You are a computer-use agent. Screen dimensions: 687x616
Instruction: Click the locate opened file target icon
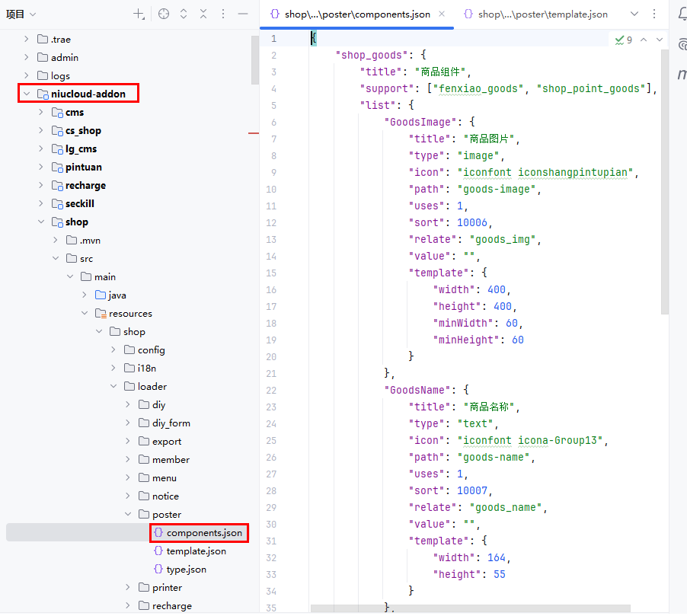(x=164, y=14)
